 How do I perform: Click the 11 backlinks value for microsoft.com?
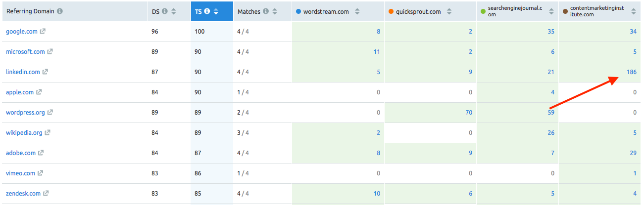coord(377,52)
